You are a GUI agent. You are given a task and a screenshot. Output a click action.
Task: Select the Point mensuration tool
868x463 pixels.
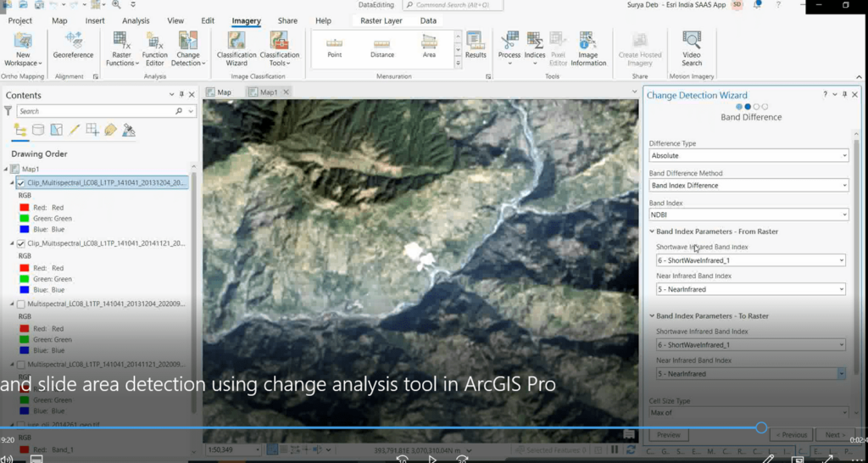pos(334,47)
